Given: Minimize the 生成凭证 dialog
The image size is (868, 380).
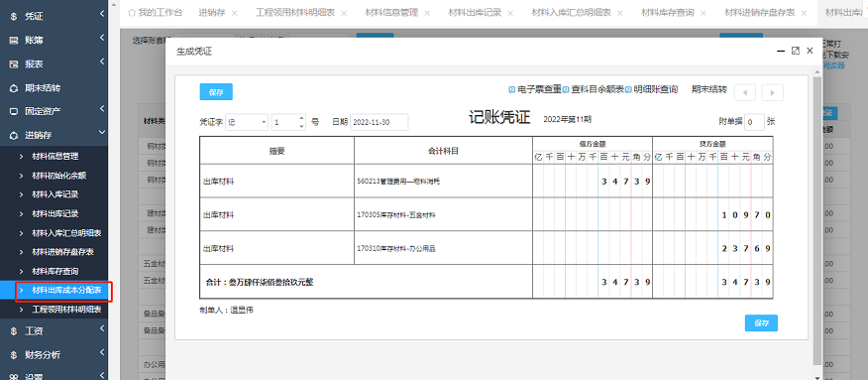Looking at the screenshot, I should (x=781, y=51).
